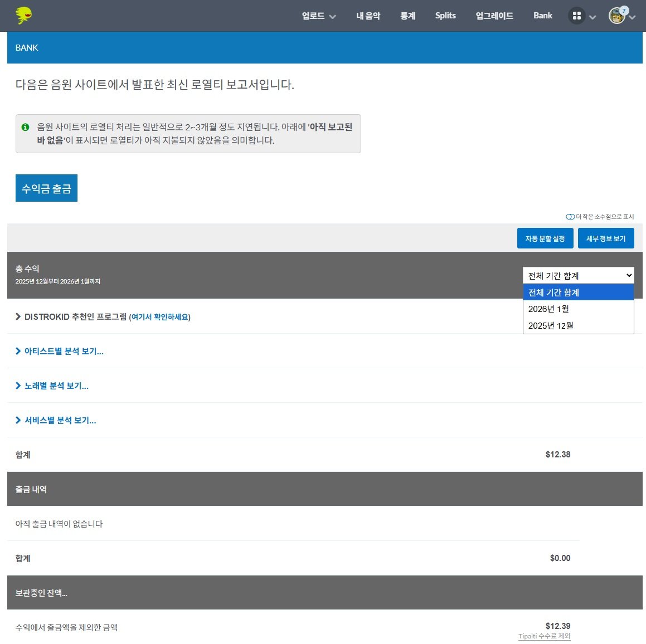The image size is (646, 644).
Task: Open the profile avatar menu
Action: point(616,16)
